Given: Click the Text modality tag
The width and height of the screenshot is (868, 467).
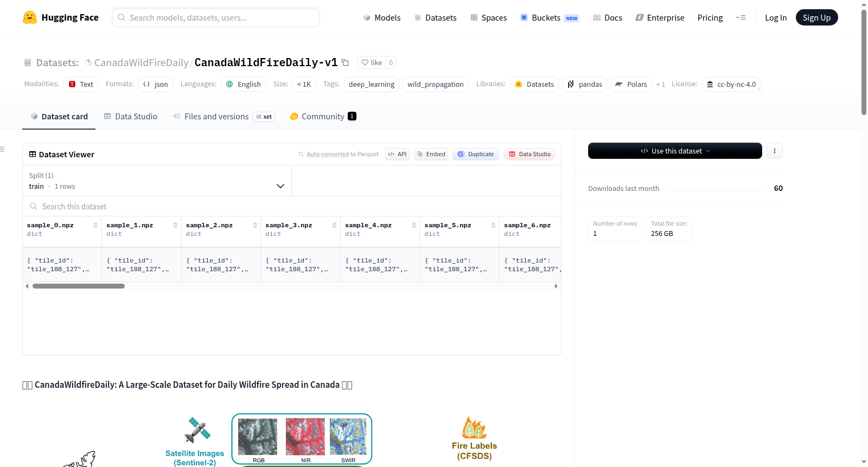Looking at the screenshot, I should pyautogui.click(x=81, y=84).
